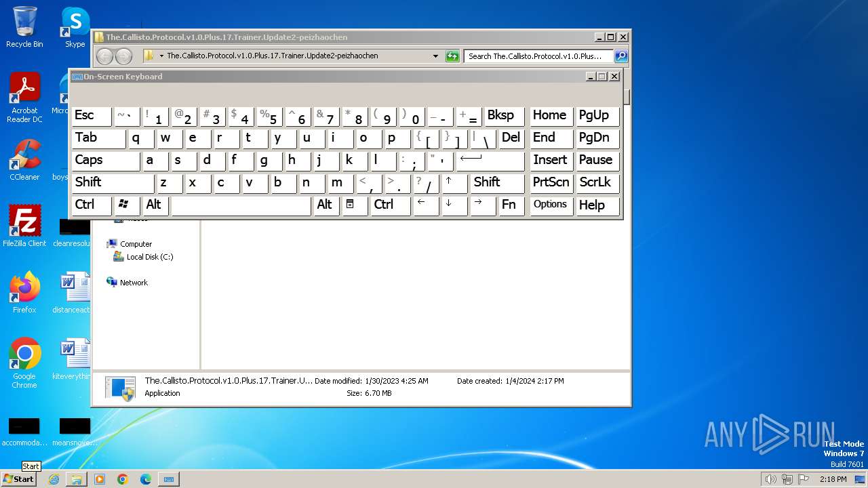Toggle the left Alt key
The height and width of the screenshot is (488, 868).
[x=155, y=205]
